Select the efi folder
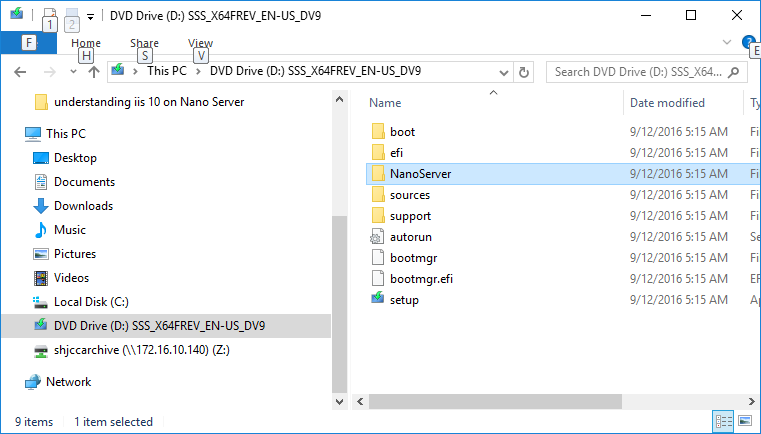This screenshot has height=434, width=761. click(x=396, y=152)
